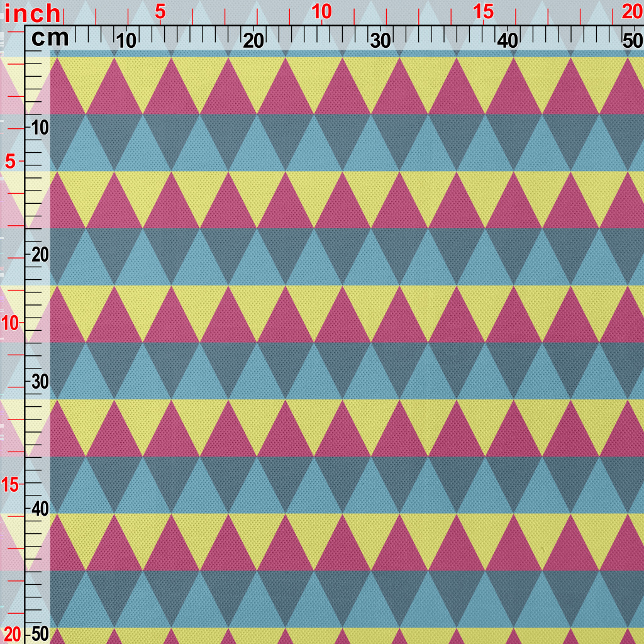Image resolution: width=644 pixels, height=644 pixels.
Task: Click black "40" on horizontal cm ruler
Action: (508, 41)
